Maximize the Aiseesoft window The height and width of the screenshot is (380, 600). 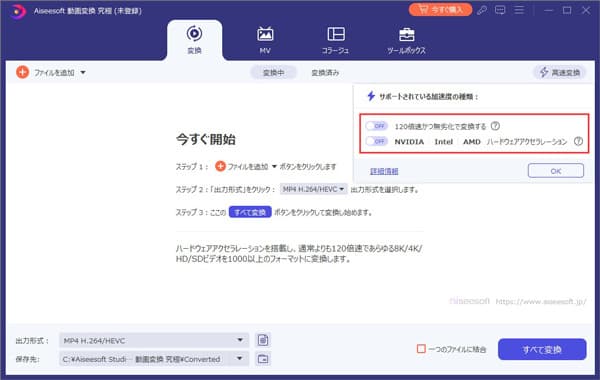567,10
